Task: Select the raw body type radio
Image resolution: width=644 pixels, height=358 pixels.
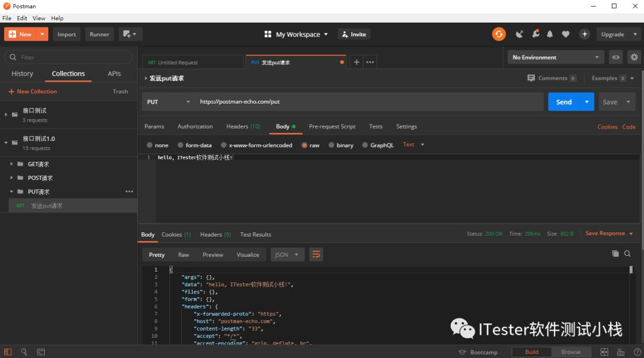Action: [x=304, y=145]
